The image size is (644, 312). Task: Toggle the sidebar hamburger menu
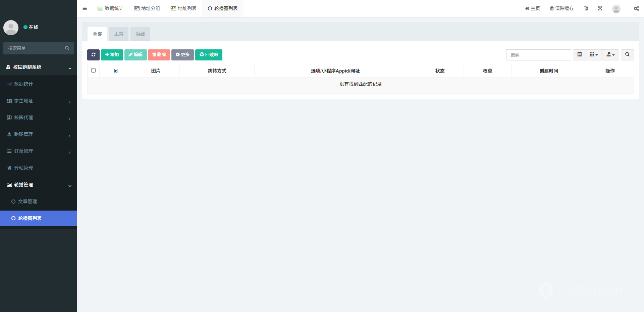(x=85, y=8)
